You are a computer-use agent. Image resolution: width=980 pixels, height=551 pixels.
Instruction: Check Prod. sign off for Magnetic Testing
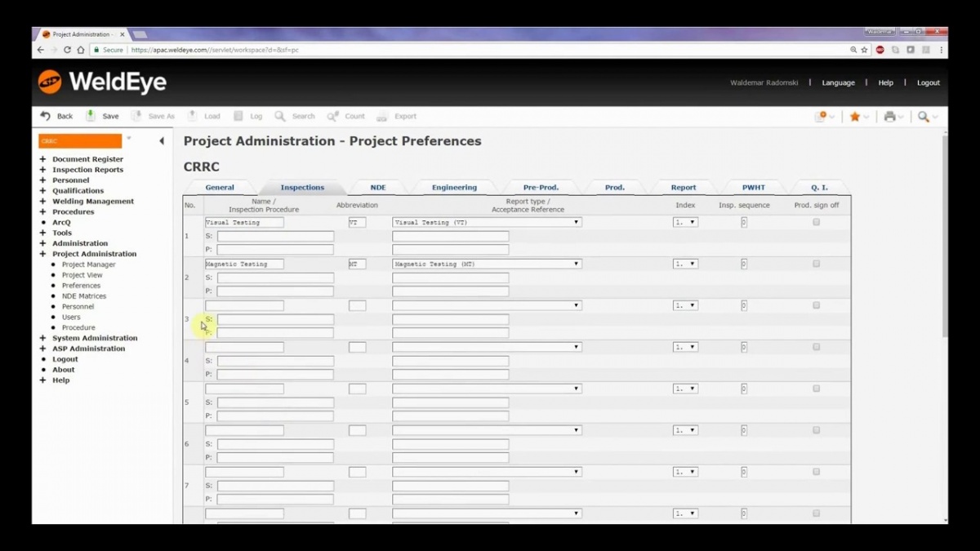click(x=816, y=264)
